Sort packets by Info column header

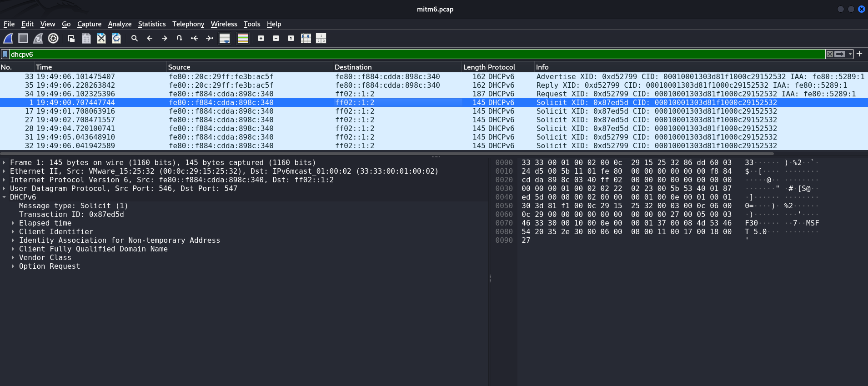click(x=701, y=67)
